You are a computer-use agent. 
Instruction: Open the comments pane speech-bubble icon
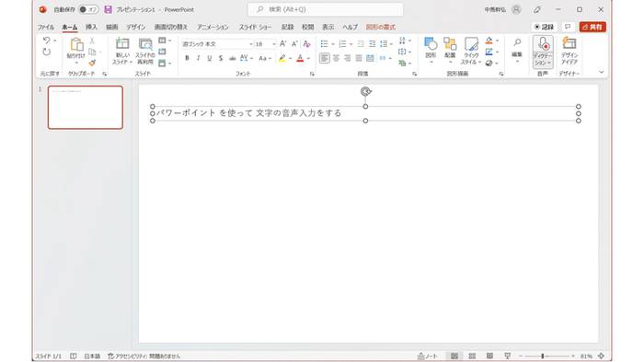click(x=568, y=27)
